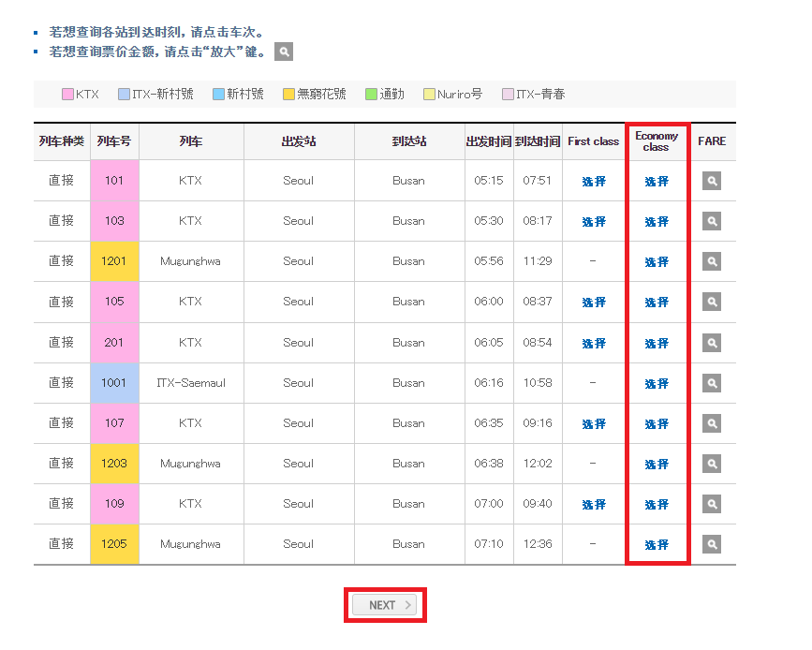This screenshot has width=812, height=650.
Task: Select First class for KTX train 103
Action: click(593, 221)
